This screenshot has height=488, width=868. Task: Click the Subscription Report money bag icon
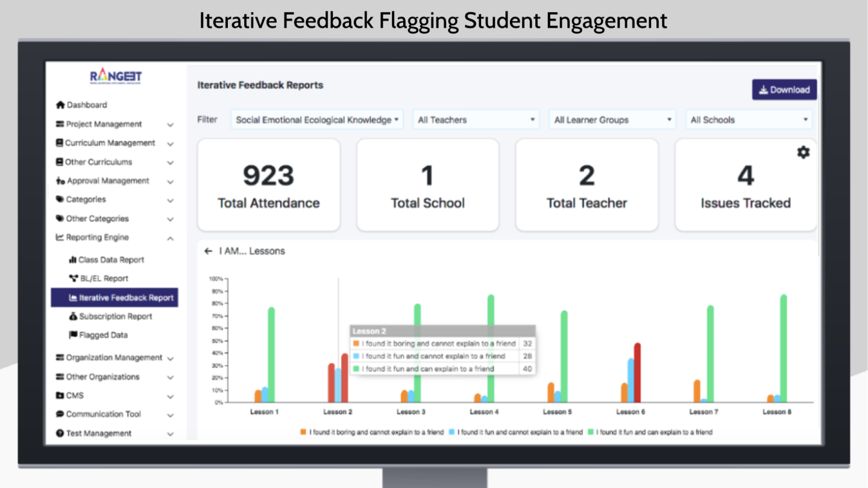pyautogui.click(x=74, y=316)
